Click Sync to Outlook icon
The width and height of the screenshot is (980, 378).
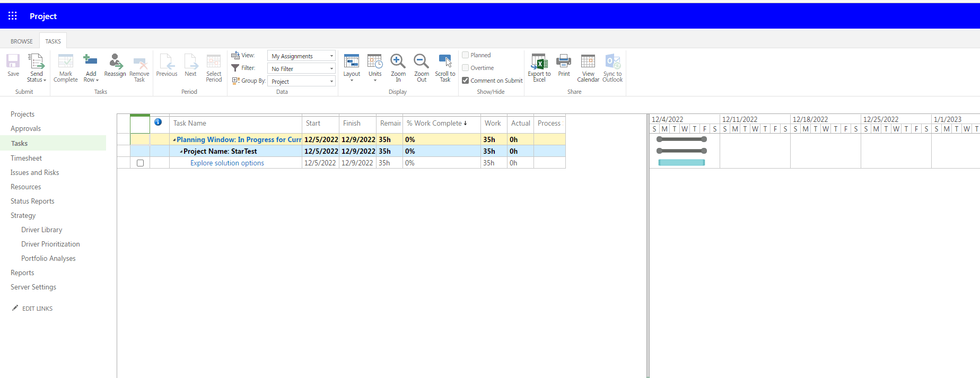[613, 61]
